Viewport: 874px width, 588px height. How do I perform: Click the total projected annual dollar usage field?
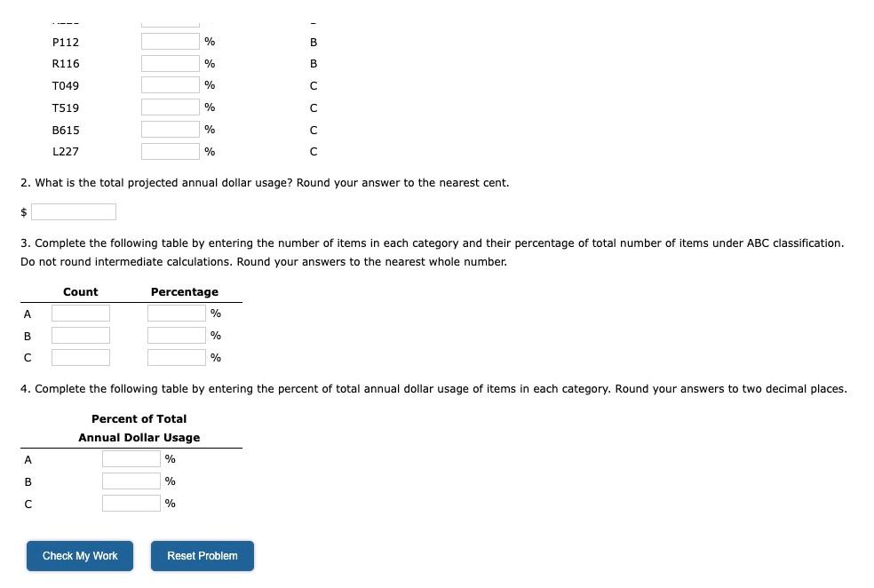73,211
